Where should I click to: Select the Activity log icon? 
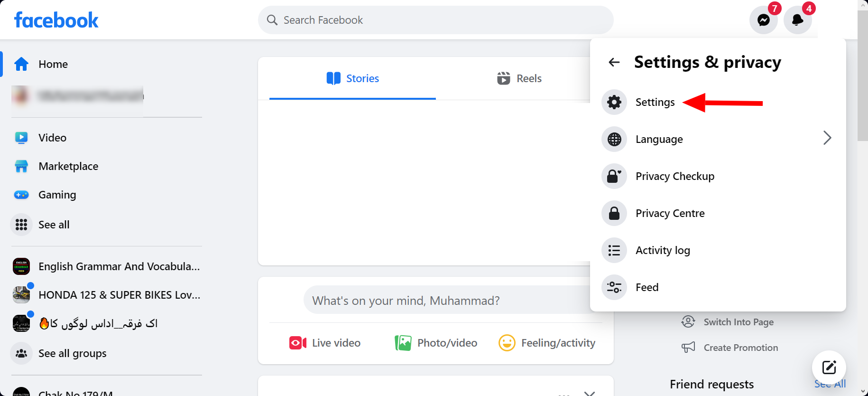[x=614, y=250]
